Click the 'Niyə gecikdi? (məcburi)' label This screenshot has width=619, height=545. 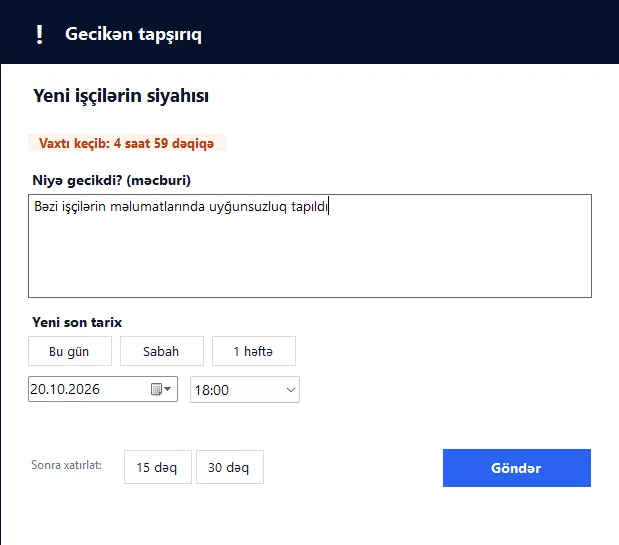pos(111,180)
